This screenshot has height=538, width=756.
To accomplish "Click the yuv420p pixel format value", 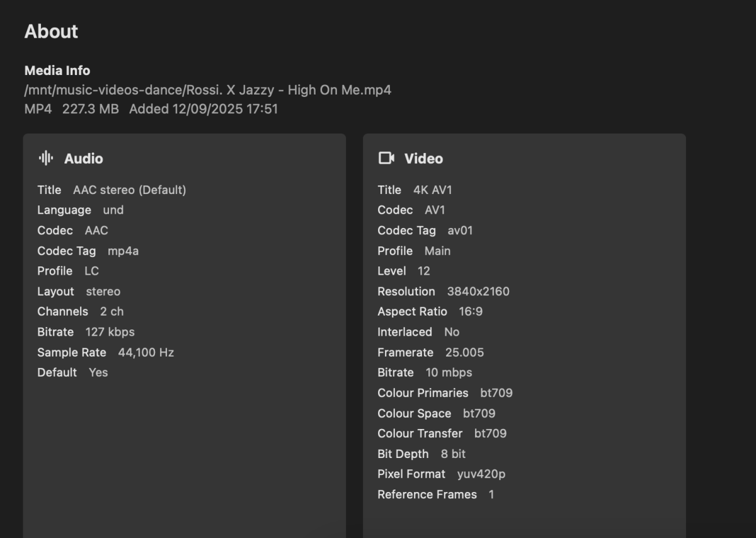I will (481, 474).
